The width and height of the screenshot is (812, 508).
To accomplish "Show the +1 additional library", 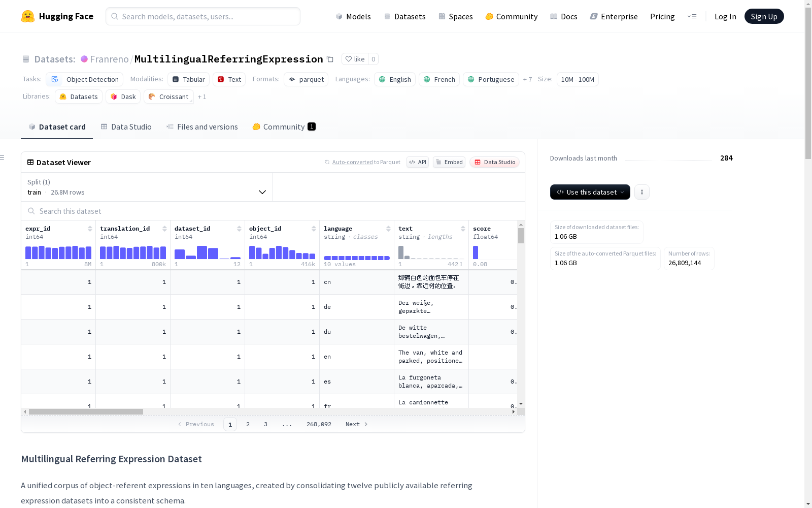I will pos(202,97).
